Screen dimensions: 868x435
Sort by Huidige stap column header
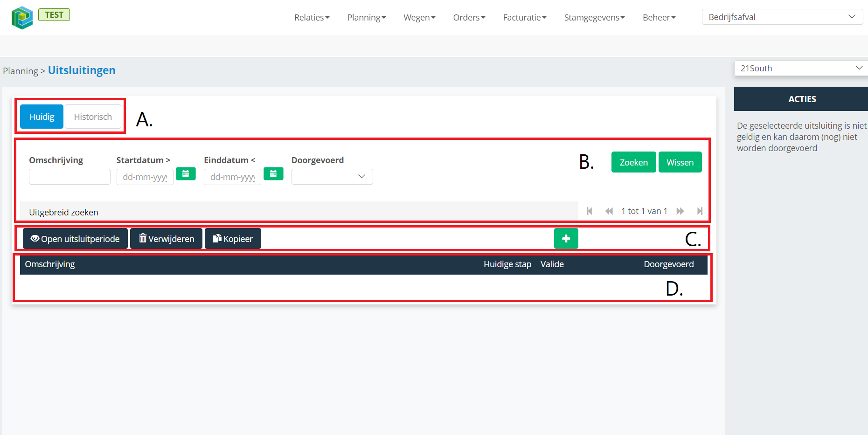click(507, 264)
